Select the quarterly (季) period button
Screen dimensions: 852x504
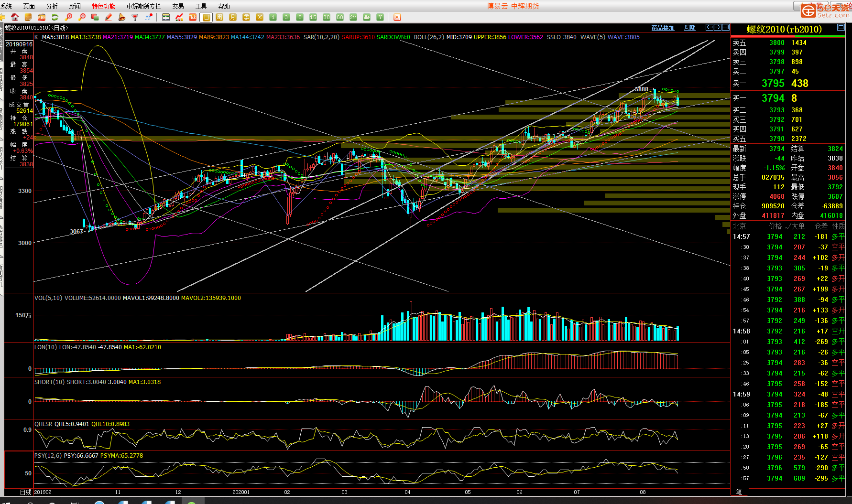(246, 17)
